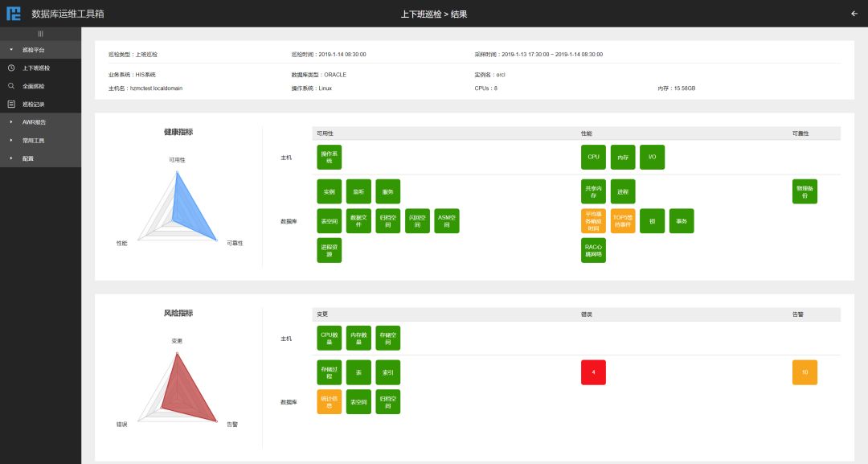Click the 健康指标 panel heading
The image size is (868, 464).
178,132
